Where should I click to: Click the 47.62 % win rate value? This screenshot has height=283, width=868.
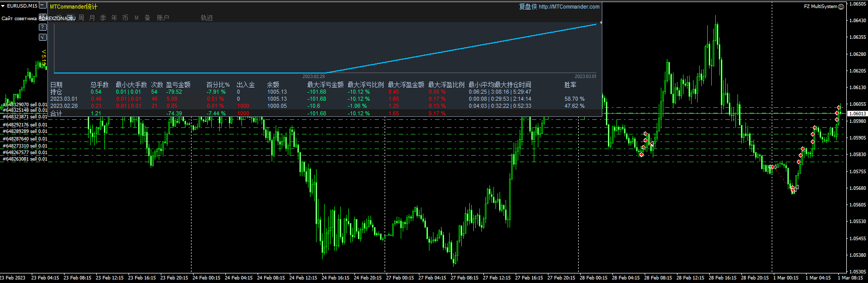tap(575, 106)
